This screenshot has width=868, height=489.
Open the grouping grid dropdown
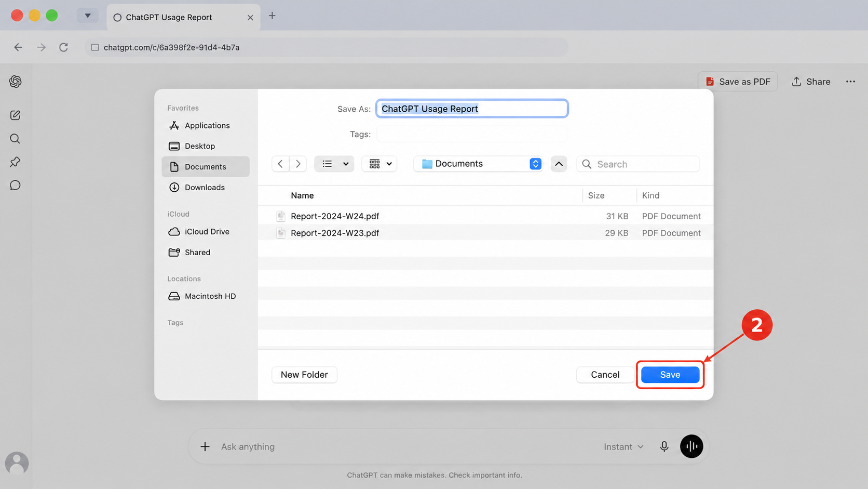point(380,164)
